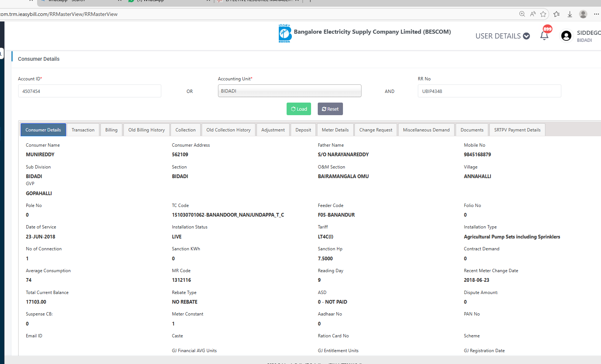Add page to favorites with star icon
This screenshot has height=364, width=601.
[x=543, y=14]
